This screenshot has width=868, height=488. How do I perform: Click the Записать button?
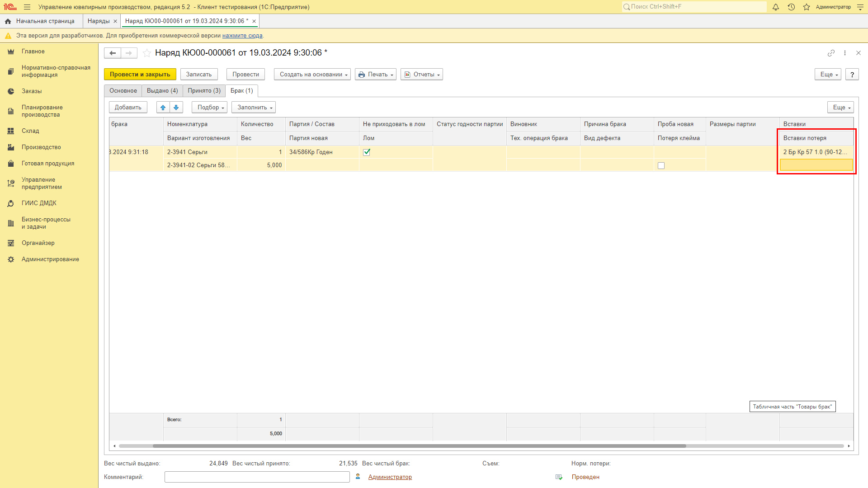(x=199, y=75)
